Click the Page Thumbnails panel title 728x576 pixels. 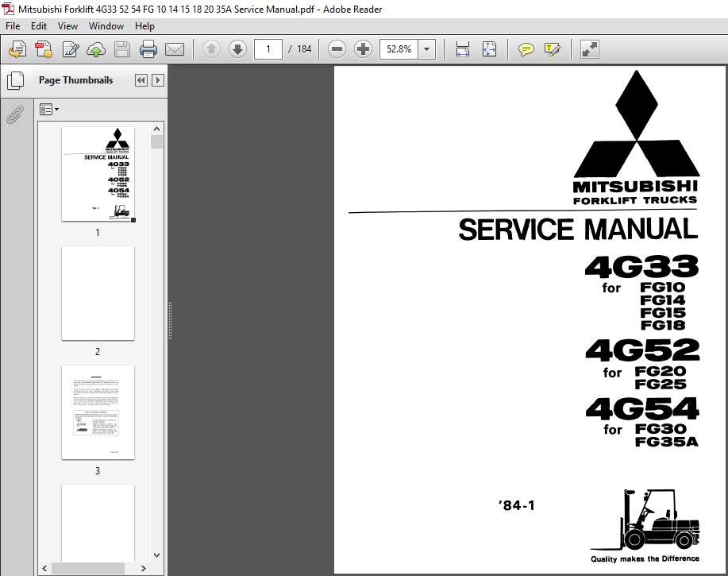pyautogui.click(x=75, y=80)
